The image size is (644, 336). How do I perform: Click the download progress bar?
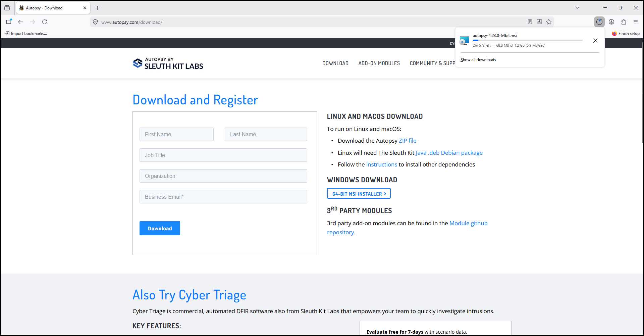pos(528,40)
